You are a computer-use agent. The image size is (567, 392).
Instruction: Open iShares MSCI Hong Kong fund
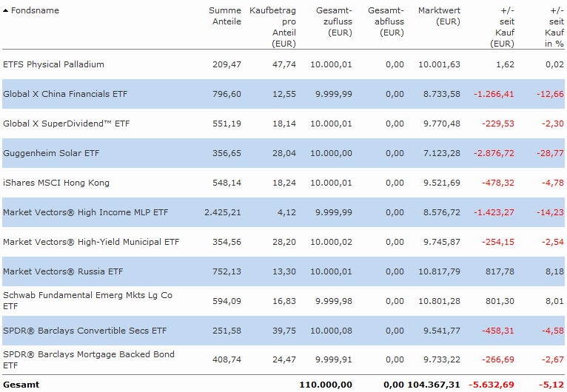pyautogui.click(x=56, y=183)
